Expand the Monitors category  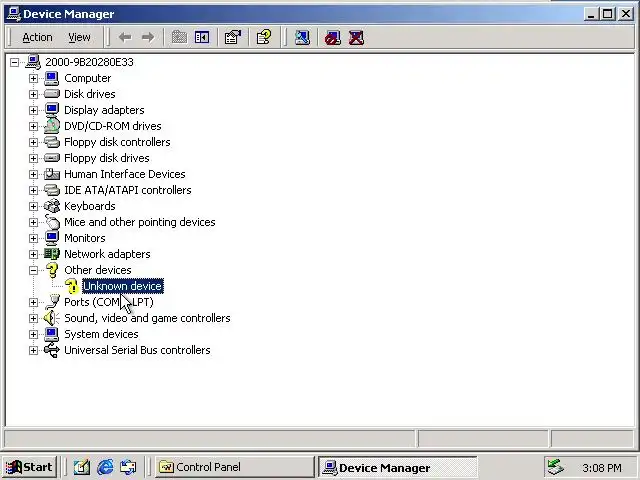point(33,238)
